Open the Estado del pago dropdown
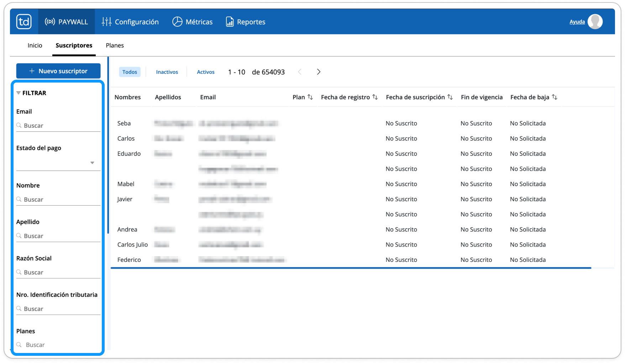The image size is (625, 364). coord(58,163)
